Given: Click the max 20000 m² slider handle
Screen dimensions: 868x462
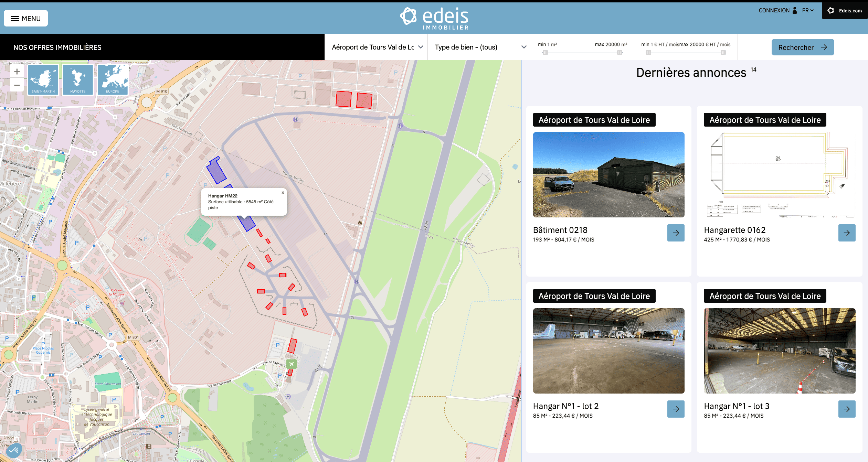Looking at the screenshot, I should (x=620, y=52).
